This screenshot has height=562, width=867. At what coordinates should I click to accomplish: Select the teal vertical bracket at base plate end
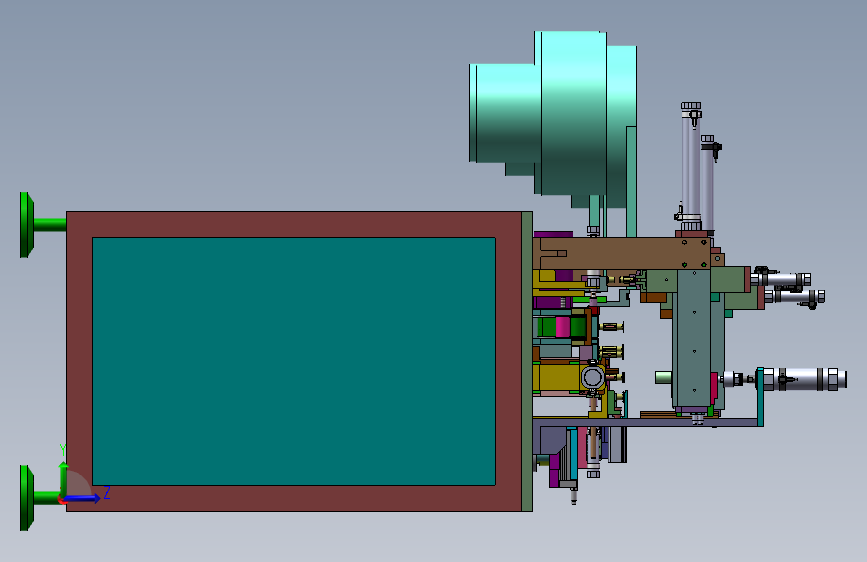coord(761,397)
